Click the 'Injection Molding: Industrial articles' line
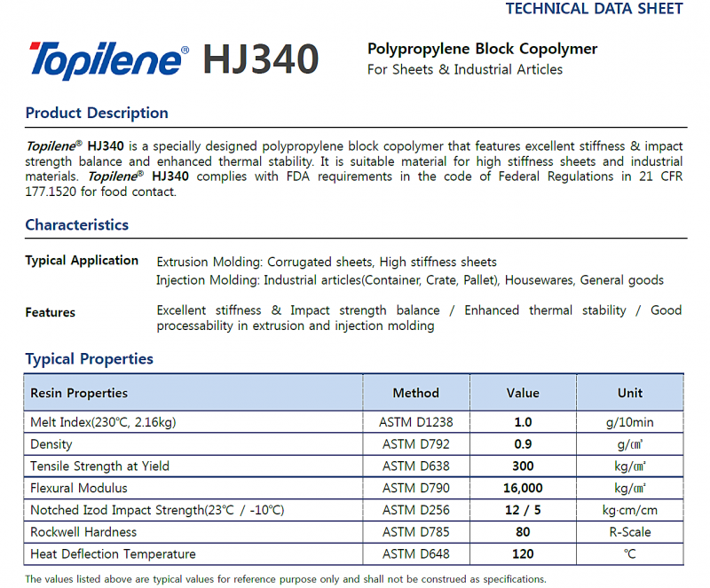The image size is (710, 588). (x=410, y=280)
